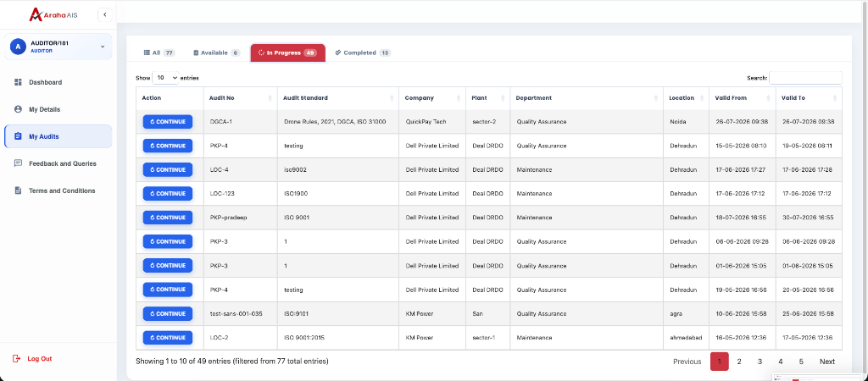Select My Audits in the sidebar

[58, 136]
